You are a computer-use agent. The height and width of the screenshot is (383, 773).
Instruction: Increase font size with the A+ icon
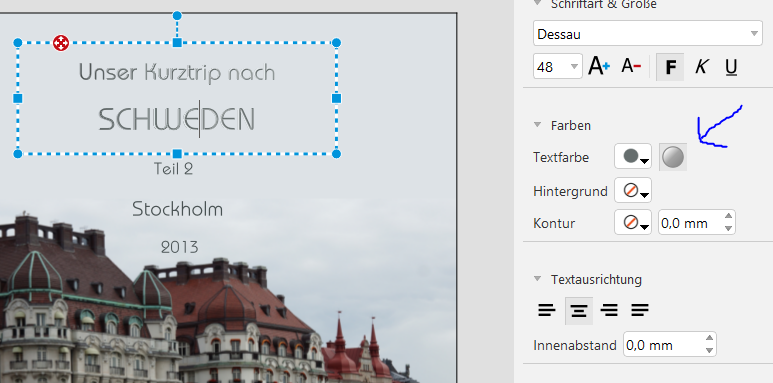click(599, 67)
